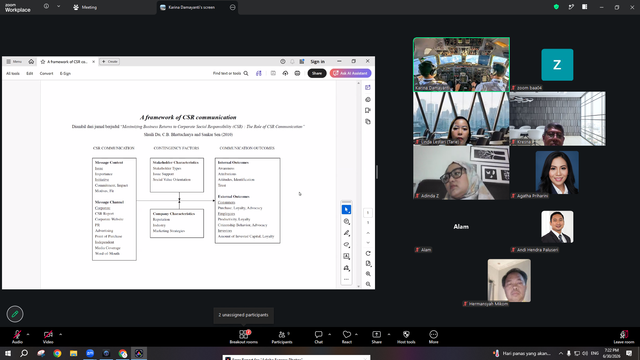Viewport: 640px width, 360px height.
Task: Click the Zoom Workplace info icon
Action: coord(47,6)
